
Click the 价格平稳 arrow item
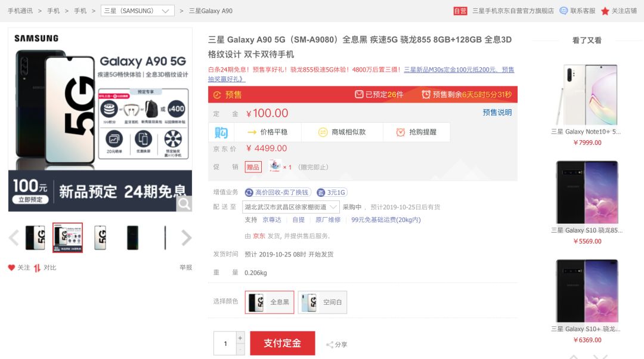[267, 132]
